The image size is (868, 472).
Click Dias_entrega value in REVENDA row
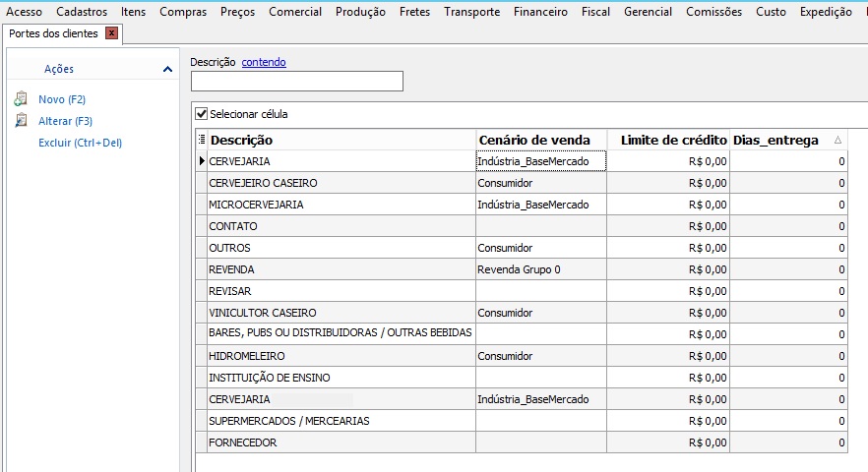(x=788, y=269)
